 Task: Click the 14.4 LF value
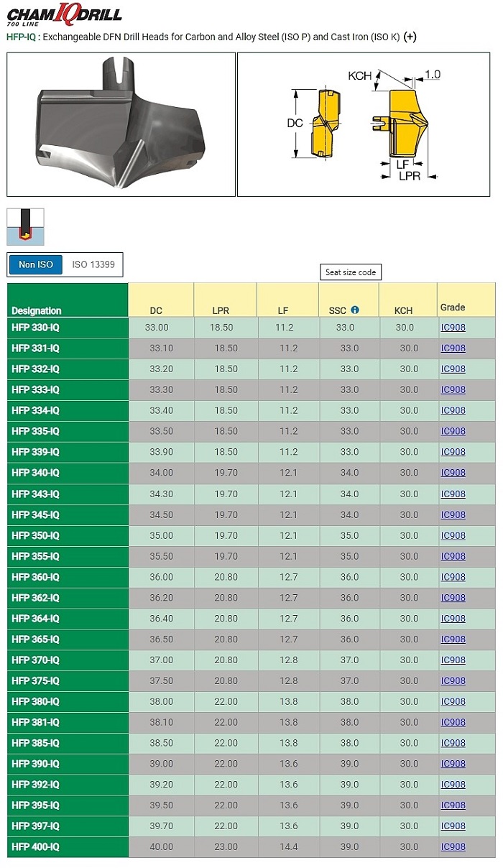(289, 847)
